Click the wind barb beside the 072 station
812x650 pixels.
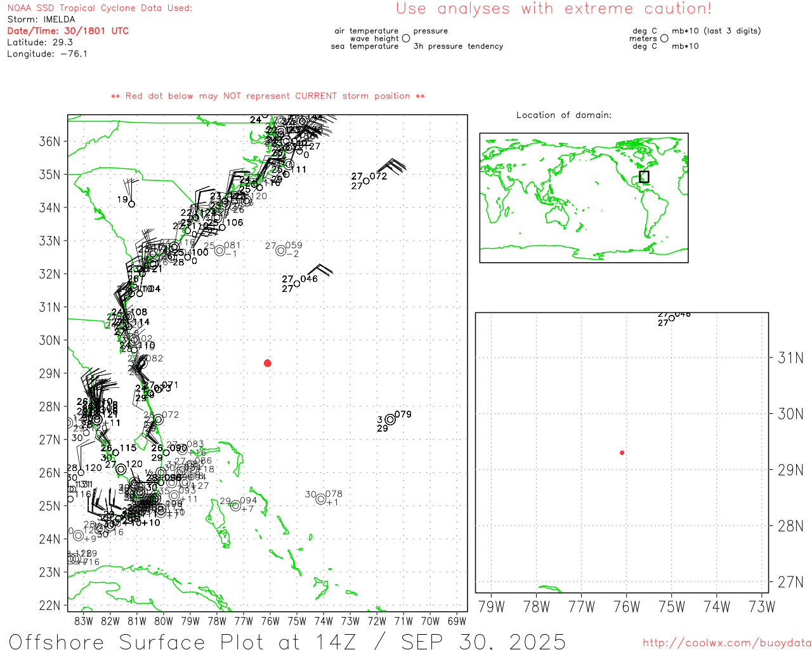click(x=396, y=165)
